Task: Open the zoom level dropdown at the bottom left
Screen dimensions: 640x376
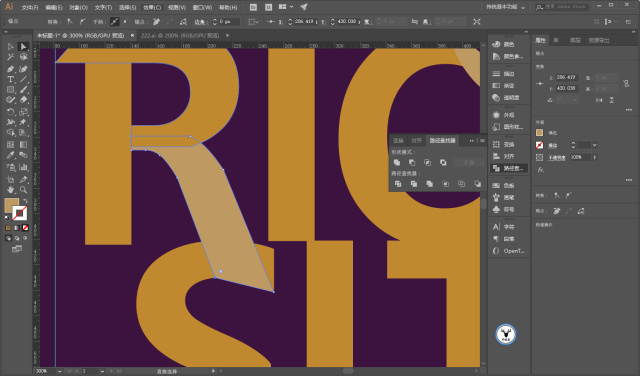Action: coord(60,371)
